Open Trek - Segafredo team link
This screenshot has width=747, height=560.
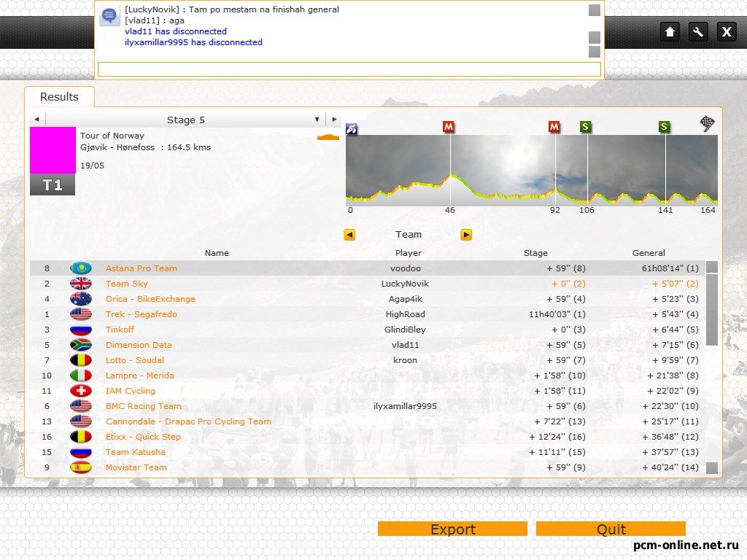[142, 314]
